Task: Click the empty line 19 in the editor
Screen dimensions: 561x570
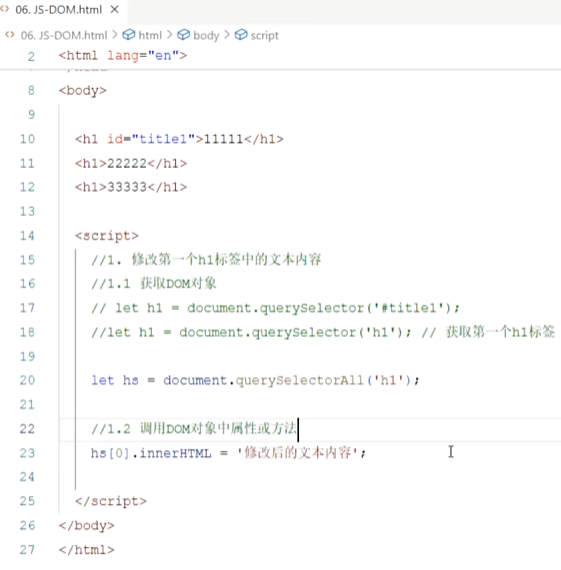Action: click(309, 357)
